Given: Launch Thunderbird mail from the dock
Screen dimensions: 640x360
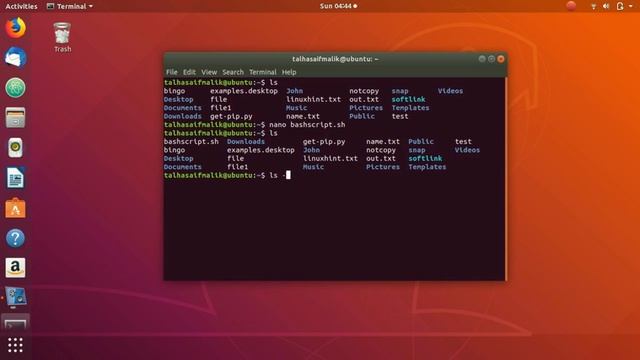Looking at the screenshot, I should click(16, 58).
